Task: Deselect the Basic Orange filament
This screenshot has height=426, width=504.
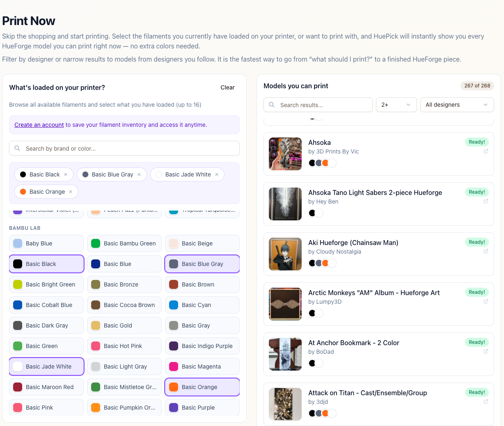Action: click(202, 387)
